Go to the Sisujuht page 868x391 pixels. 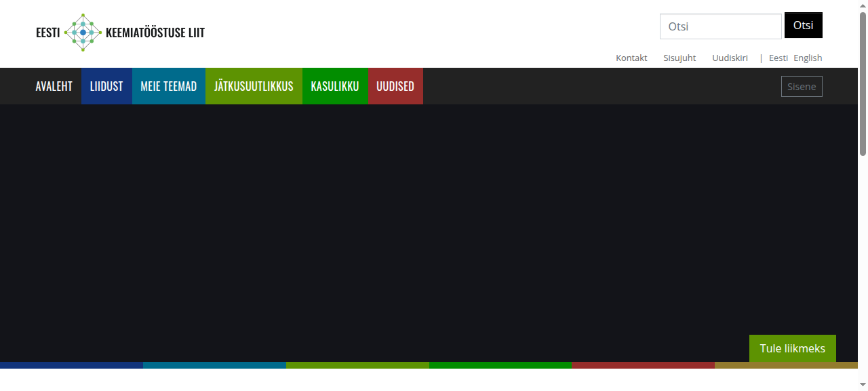coord(679,58)
